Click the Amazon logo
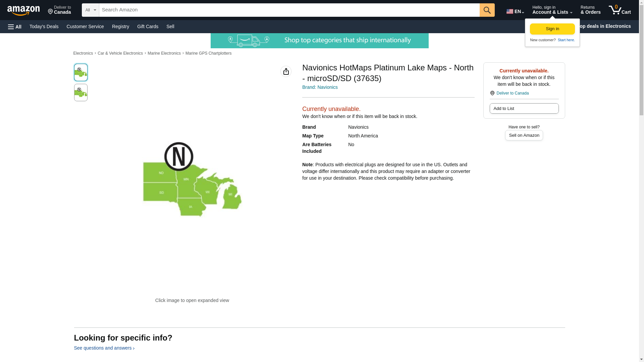644x362 pixels. [23, 10]
